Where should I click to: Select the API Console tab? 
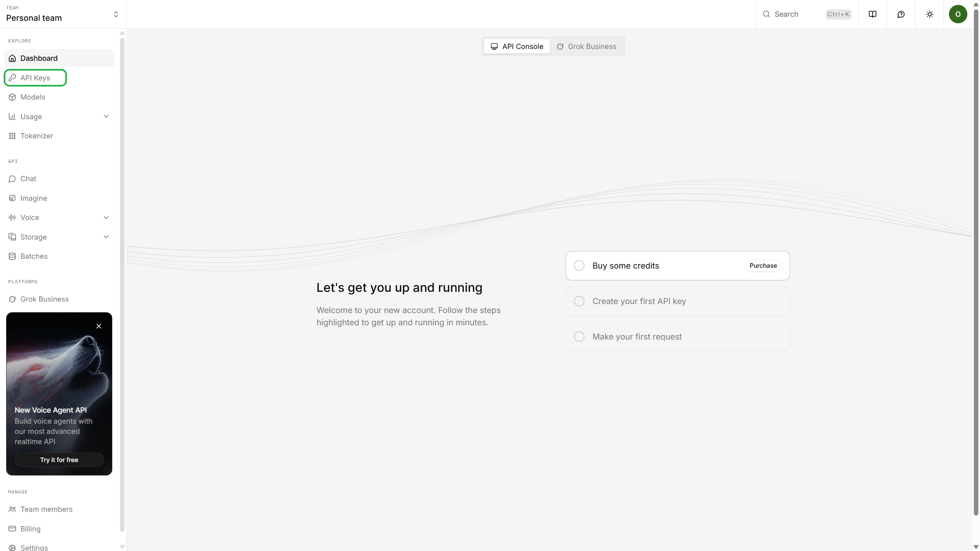click(517, 46)
